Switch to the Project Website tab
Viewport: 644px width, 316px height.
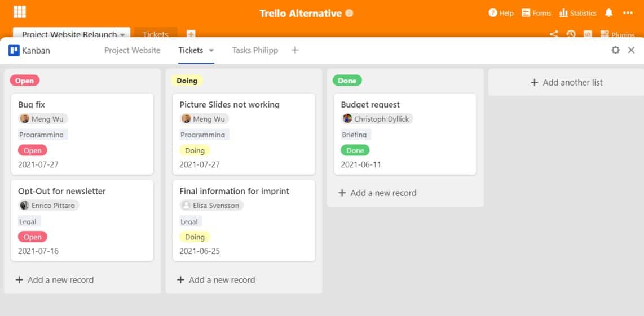[133, 50]
